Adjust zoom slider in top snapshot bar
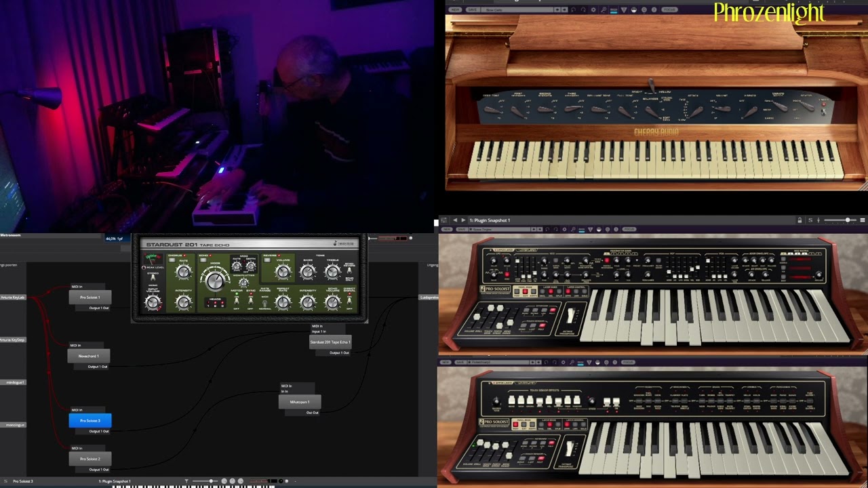The image size is (868, 488). 840,220
